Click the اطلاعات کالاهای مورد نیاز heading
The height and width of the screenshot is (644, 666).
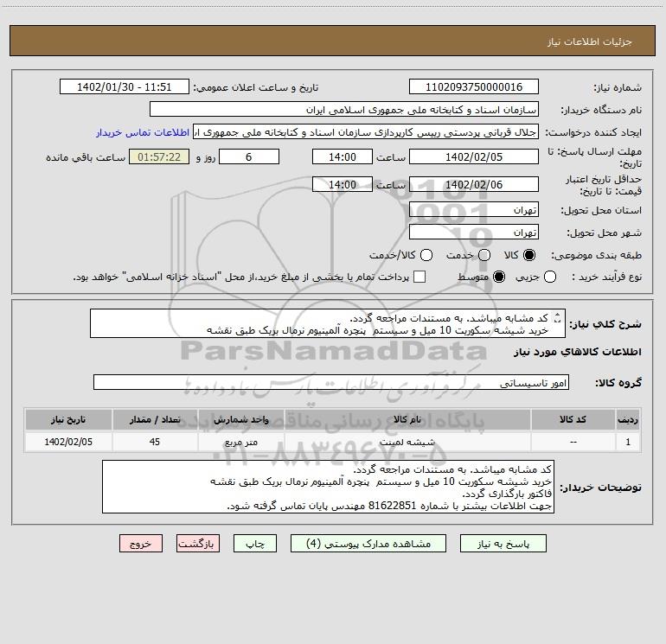578,352
